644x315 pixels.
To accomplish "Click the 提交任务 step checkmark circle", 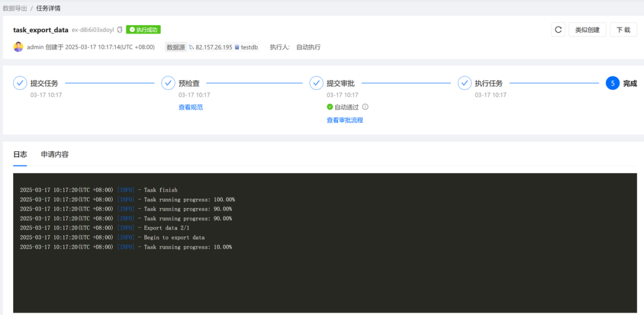I will click(x=20, y=83).
